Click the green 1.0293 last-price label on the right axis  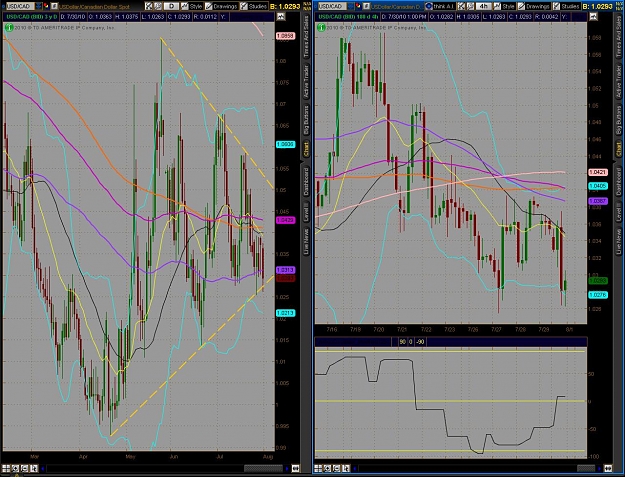click(x=598, y=281)
